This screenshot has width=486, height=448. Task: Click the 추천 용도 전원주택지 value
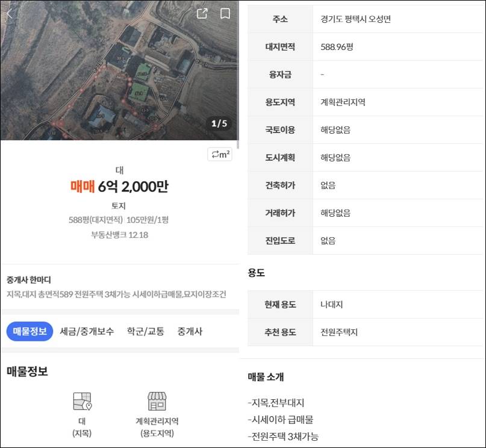click(x=338, y=332)
